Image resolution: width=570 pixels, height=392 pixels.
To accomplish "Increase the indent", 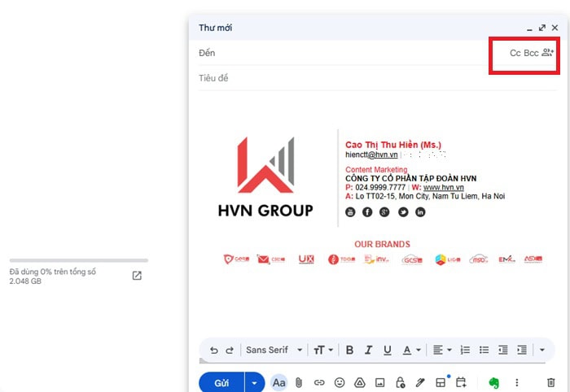I will [x=522, y=351].
